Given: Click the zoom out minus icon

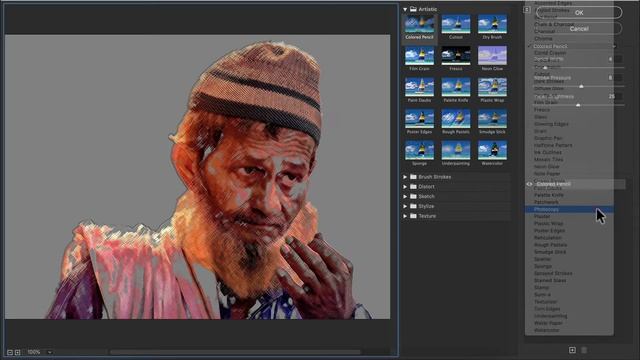Looking at the screenshot, I should tap(10, 352).
